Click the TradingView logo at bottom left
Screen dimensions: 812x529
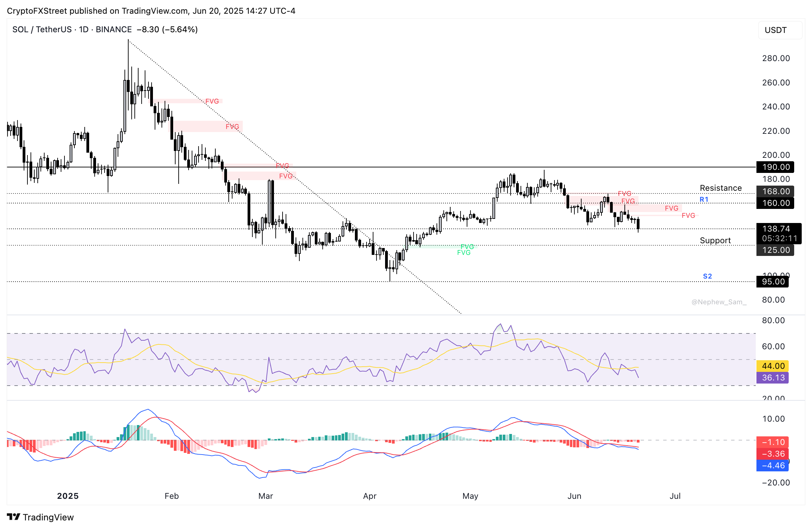point(39,517)
